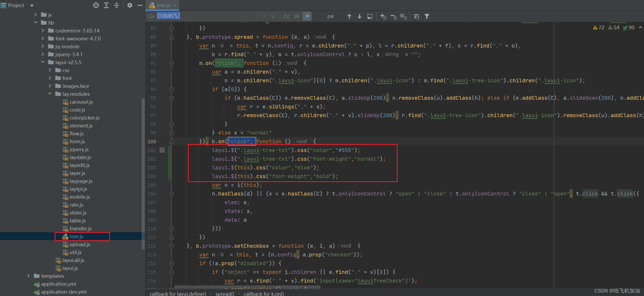Collapse the lay.modules folder

coord(50,94)
